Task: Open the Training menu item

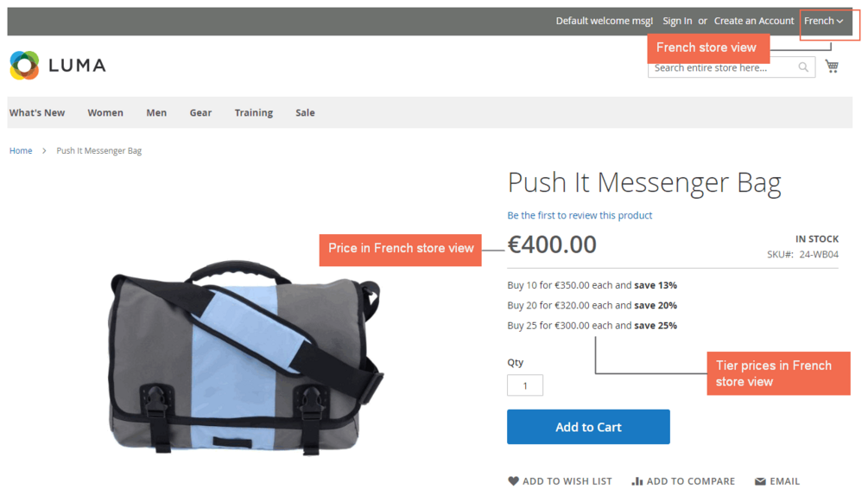Action: (x=254, y=112)
